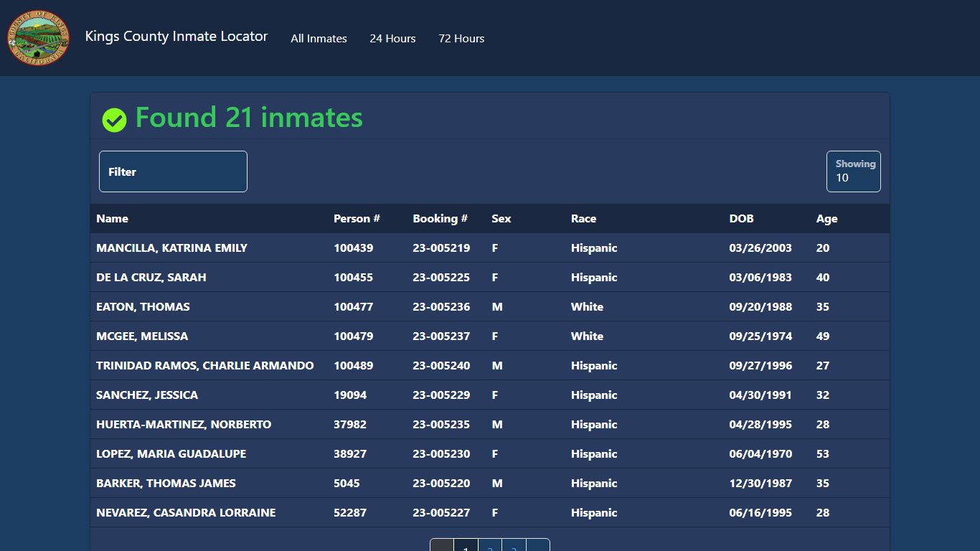The image size is (980, 551).
Task: Click person number 38927
Action: (x=350, y=454)
